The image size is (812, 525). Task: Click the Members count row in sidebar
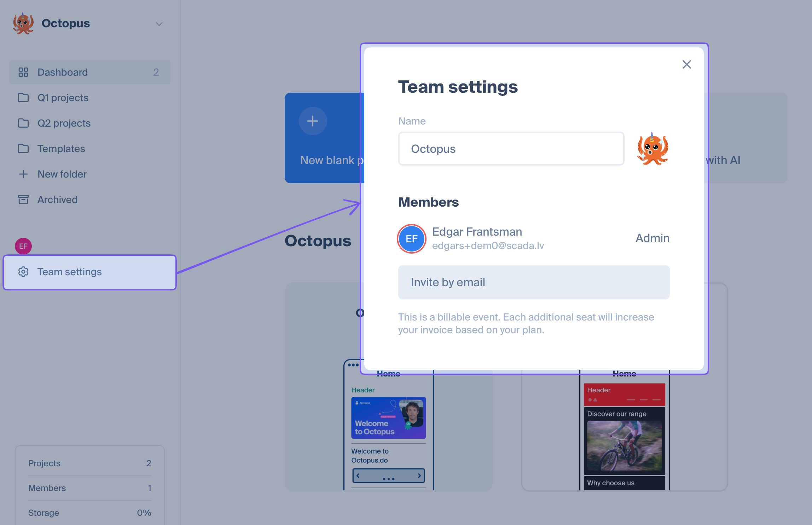[89, 488]
